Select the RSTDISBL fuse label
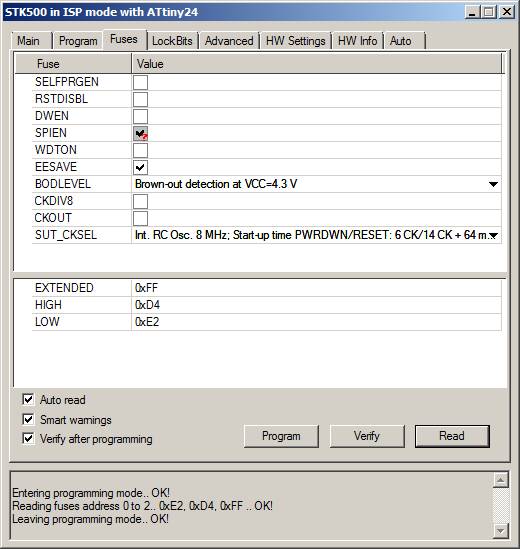This screenshot has width=520, height=549. [61, 99]
